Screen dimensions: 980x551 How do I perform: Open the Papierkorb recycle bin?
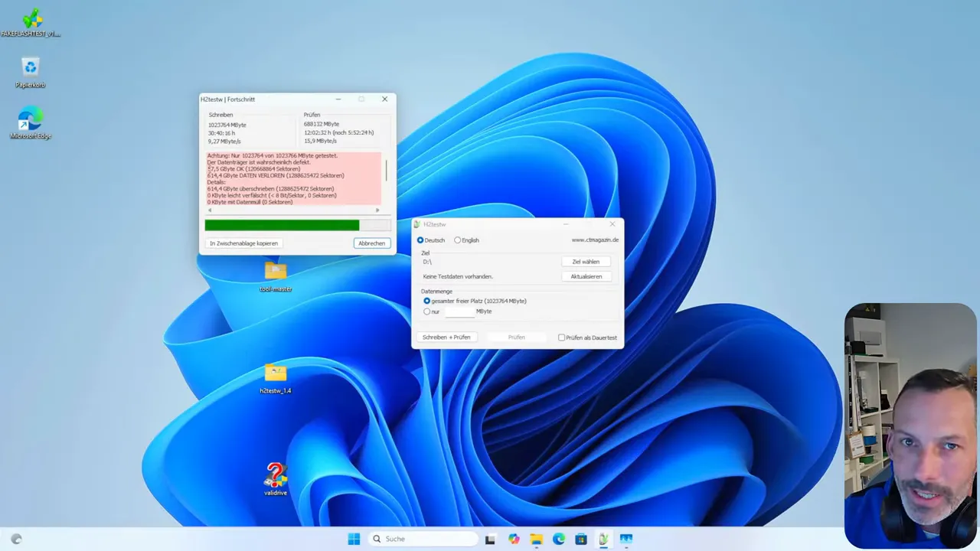point(30,69)
